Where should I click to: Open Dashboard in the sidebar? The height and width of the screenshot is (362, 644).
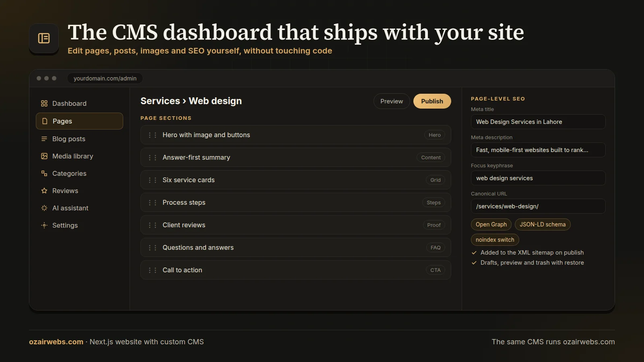click(x=79, y=103)
